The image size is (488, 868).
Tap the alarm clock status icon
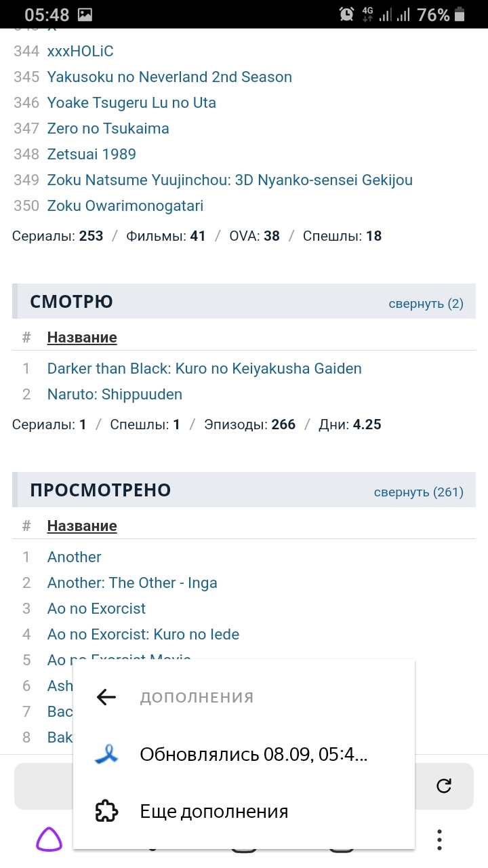pos(346,14)
